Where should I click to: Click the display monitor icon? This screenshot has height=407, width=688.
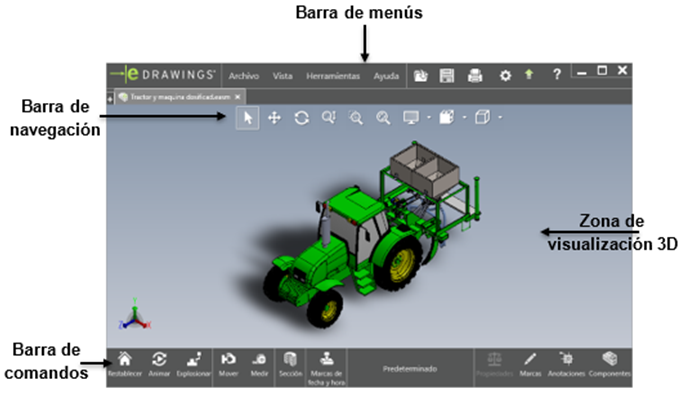click(x=411, y=118)
